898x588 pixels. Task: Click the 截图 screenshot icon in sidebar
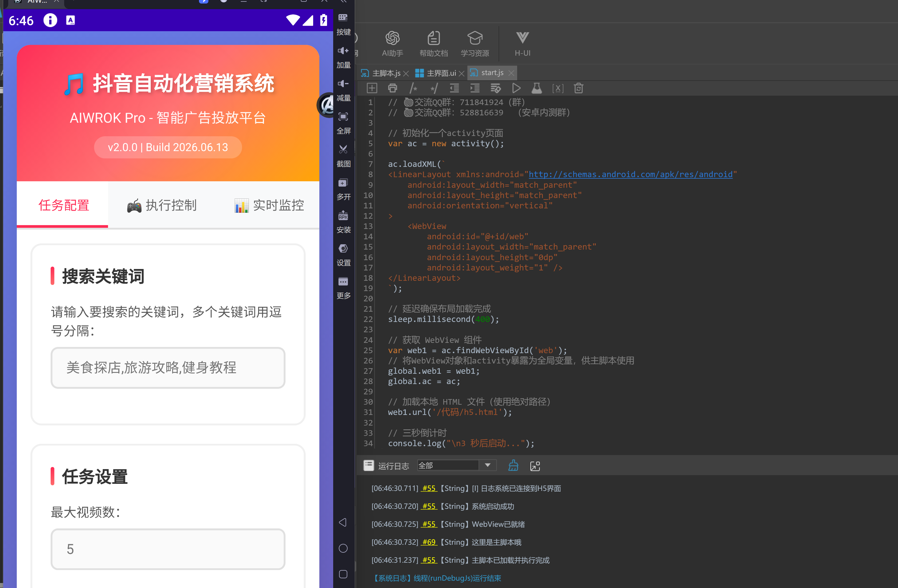[x=343, y=155]
